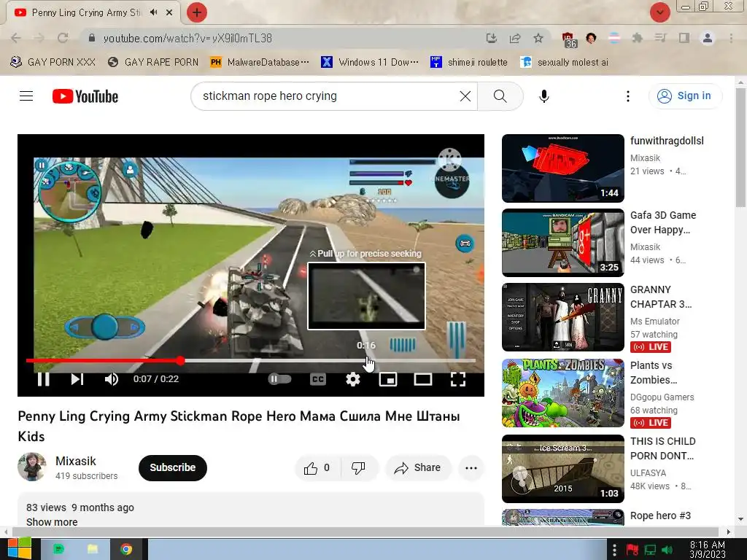Open the Mixasik channel name link
This screenshot has height=560, width=747.
coord(76,461)
